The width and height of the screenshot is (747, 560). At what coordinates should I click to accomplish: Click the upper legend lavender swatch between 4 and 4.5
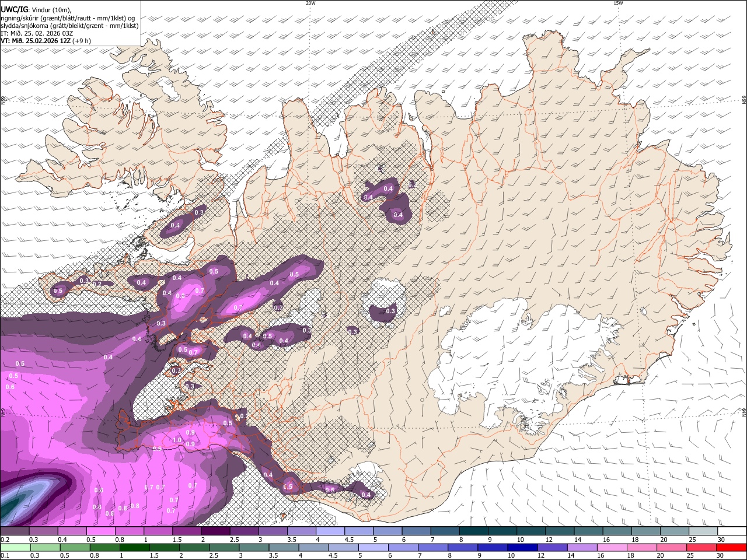click(x=330, y=531)
